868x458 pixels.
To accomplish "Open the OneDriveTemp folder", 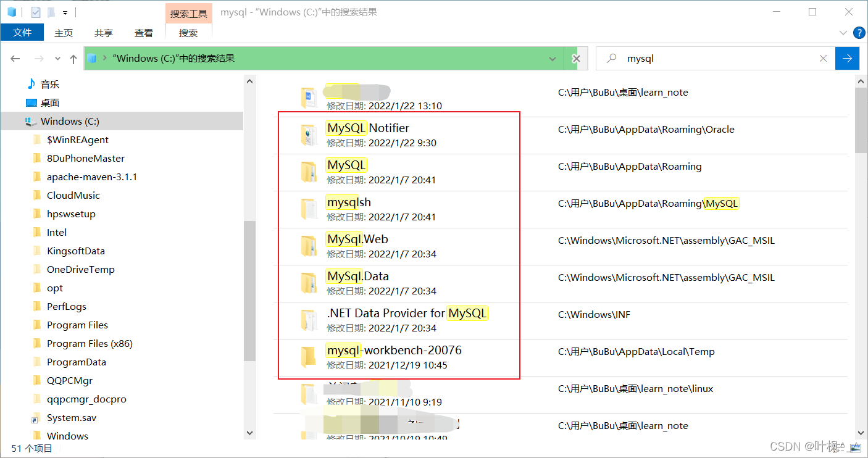I will coord(80,269).
